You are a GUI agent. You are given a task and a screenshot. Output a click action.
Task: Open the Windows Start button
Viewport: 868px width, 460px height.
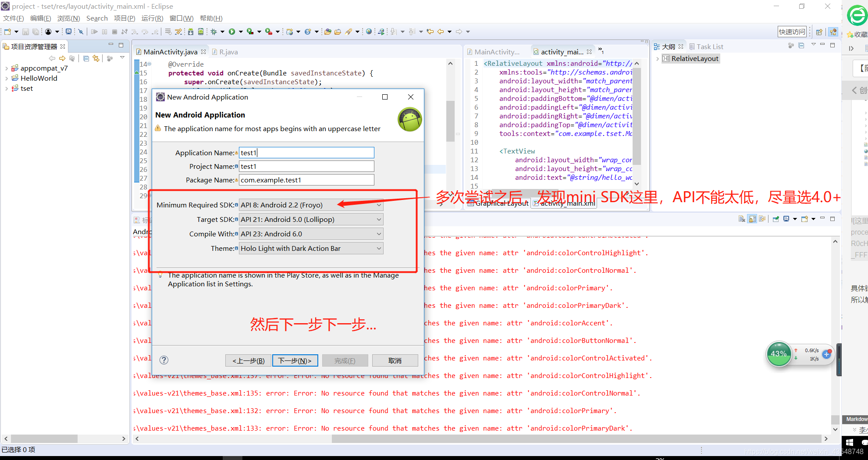(x=850, y=442)
